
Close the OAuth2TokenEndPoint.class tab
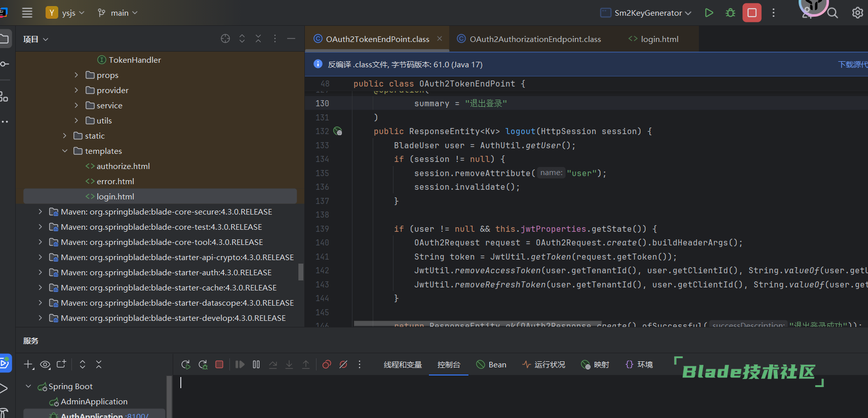point(440,38)
